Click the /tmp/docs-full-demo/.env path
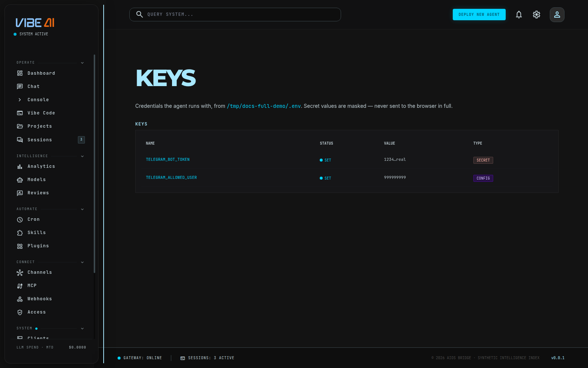 click(x=264, y=106)
